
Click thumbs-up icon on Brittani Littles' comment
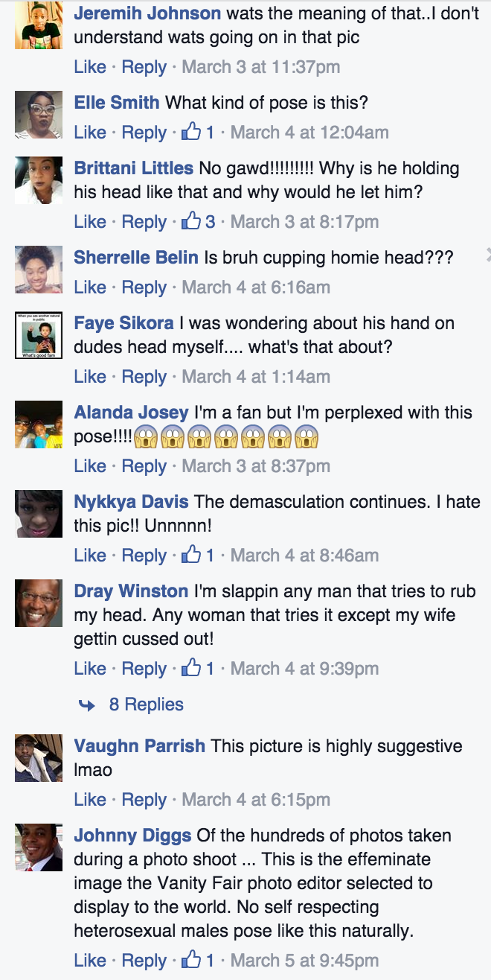pos(192,221)
